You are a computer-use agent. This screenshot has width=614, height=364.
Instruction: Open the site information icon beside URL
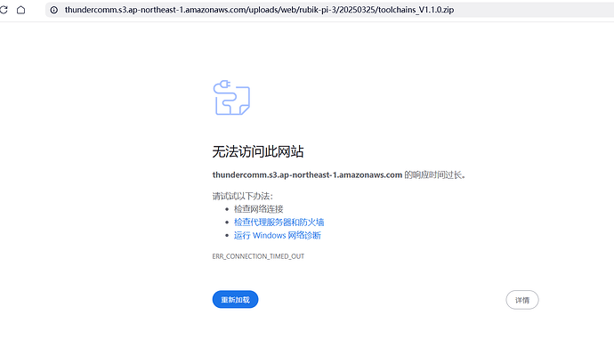(x=53, y=10)
